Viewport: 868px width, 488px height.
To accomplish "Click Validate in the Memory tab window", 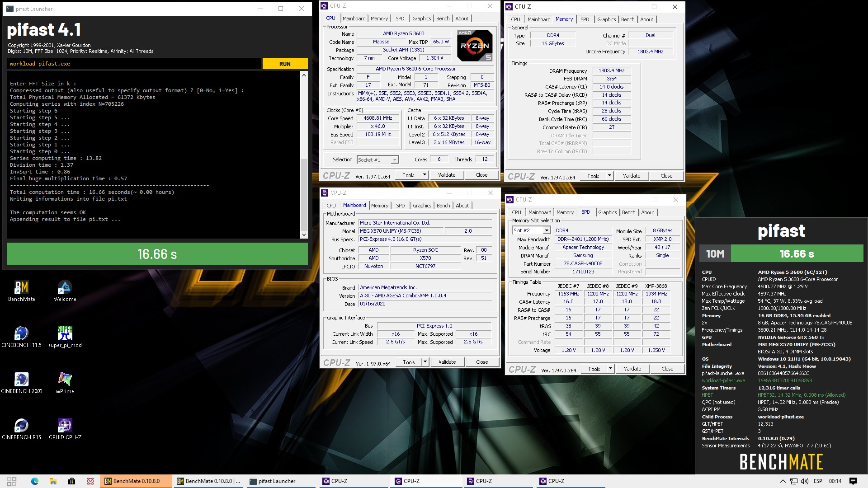I will [x=632, y=176].
